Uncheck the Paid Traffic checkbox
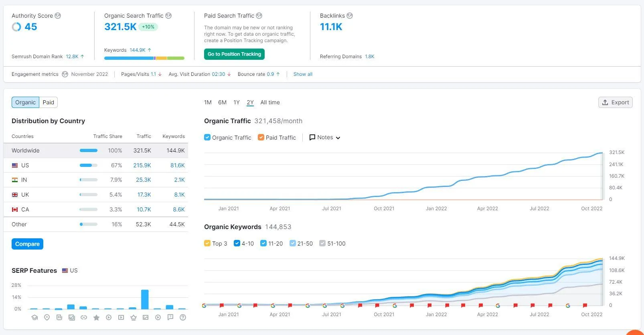The image size is (644, 335). pos(261,137)
